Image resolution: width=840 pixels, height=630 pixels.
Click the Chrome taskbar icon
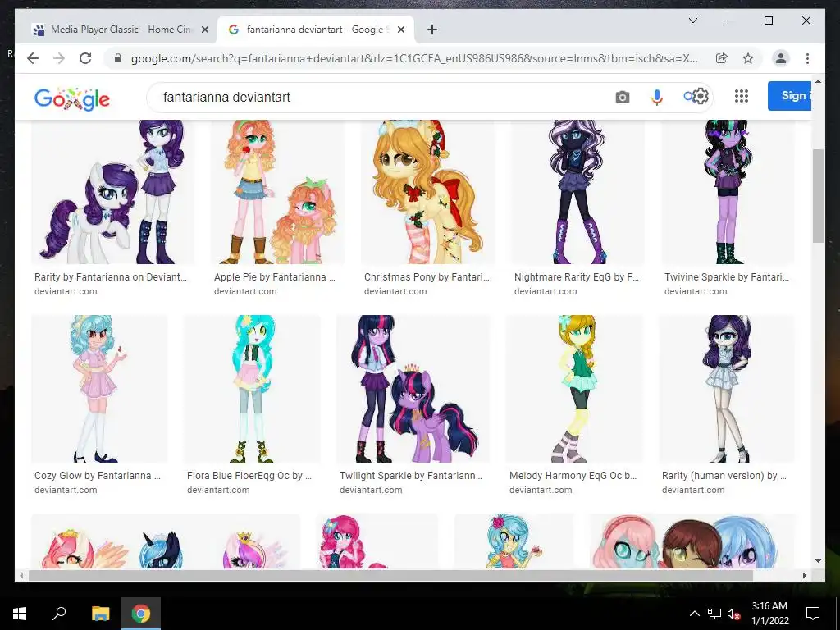click(x=141, y=614)
